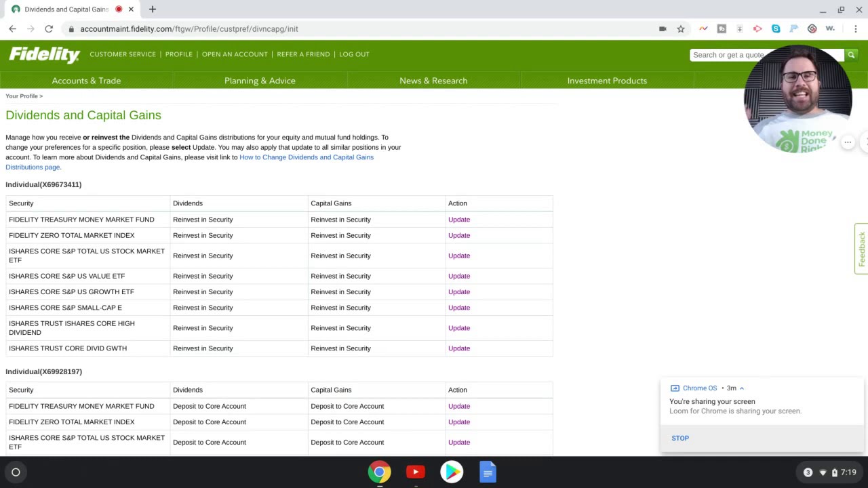This screenshot has height=488, width=868.
Task: Go back using the browser back arrow
Action: tap(12, 29)
